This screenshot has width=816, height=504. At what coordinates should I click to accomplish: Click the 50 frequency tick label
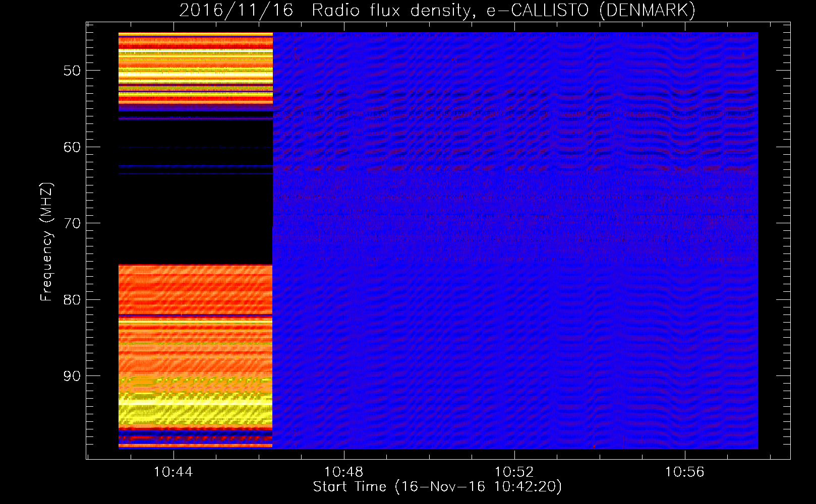72,71
